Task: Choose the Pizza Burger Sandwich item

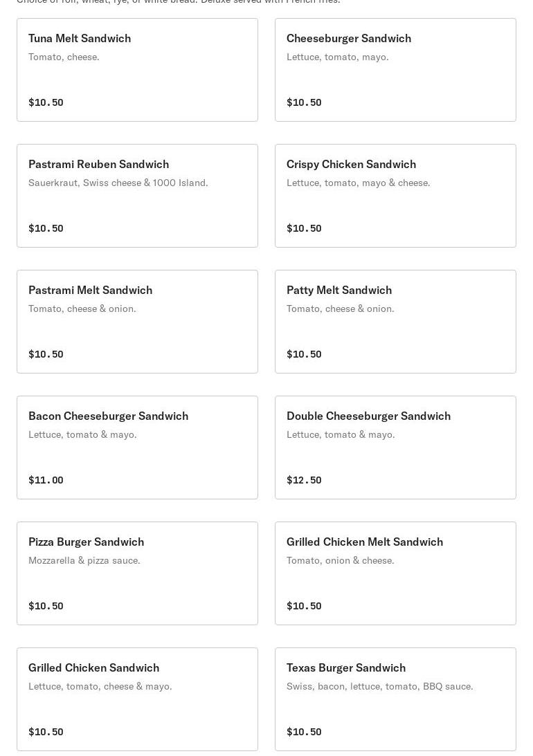Action: pos(138,573)
